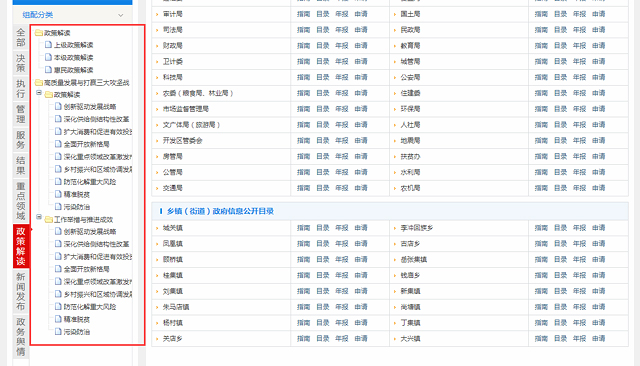Switch to the 服务 vertical tab
Image resolution: width=640 pixels, height=366 pixels.
(21, 140)
